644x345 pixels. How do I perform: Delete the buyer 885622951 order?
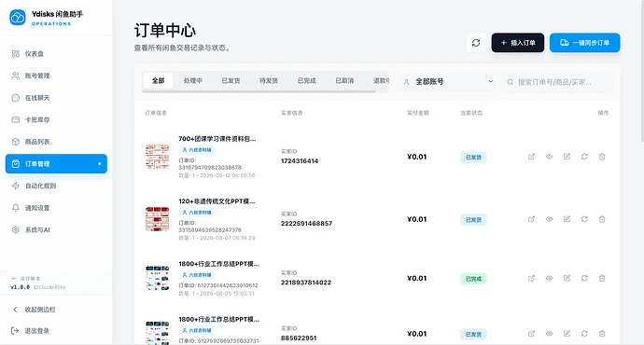[x=602, y=334]
